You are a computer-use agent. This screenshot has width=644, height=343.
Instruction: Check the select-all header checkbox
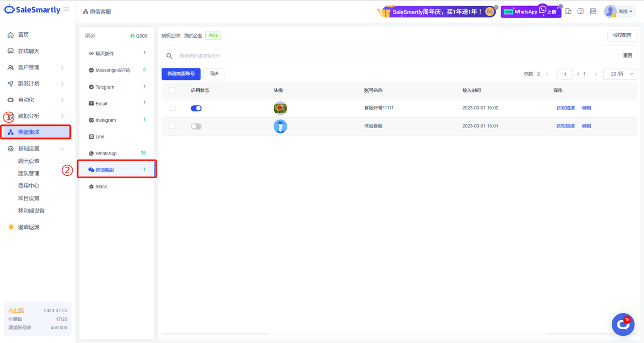(x=173, y=90)
